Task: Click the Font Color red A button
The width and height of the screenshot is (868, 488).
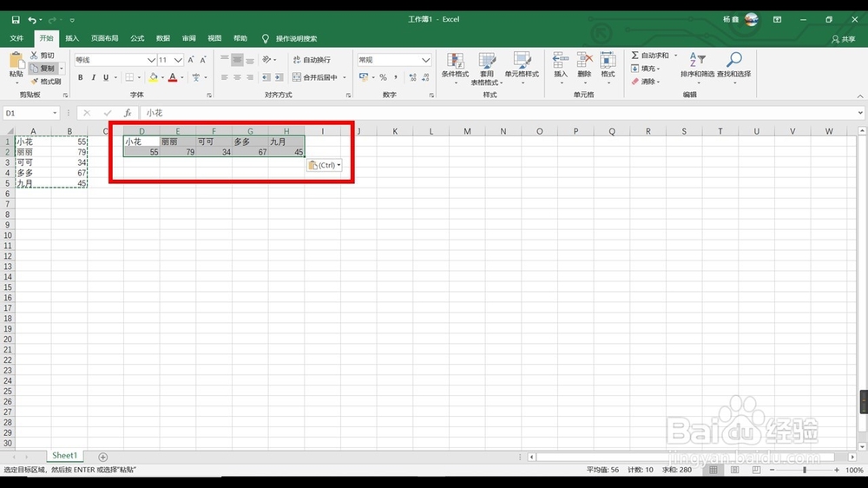Action: [173, 77]
